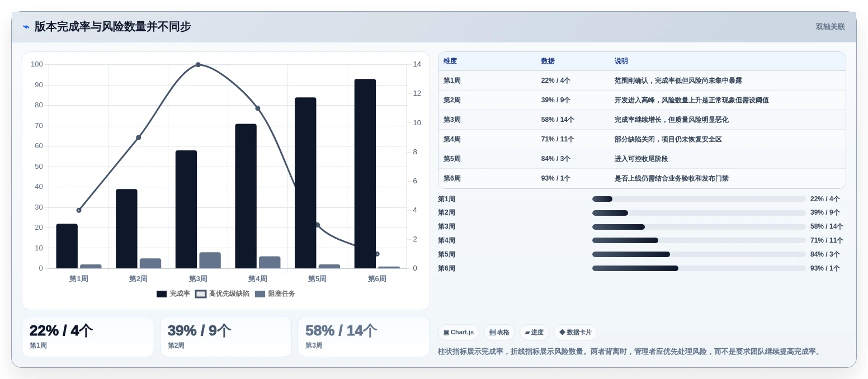The image size is (868, 379).
Task: Select the Chart.js tag chip
Action: tap(459, 332)
